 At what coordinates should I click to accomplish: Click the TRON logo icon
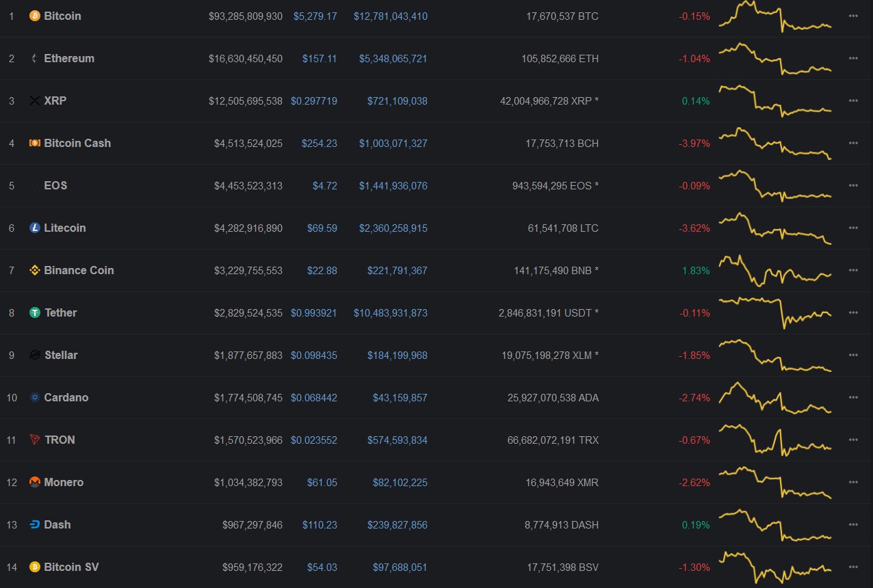coord(35,440)
